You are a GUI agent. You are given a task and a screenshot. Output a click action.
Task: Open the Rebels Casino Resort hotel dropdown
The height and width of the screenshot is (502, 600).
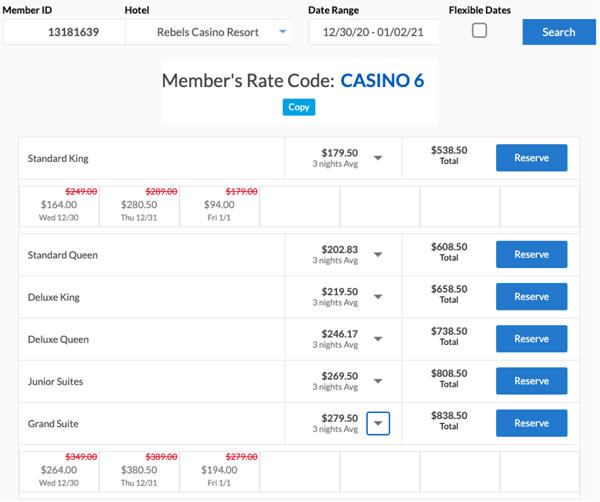click(x=208, y=32)
